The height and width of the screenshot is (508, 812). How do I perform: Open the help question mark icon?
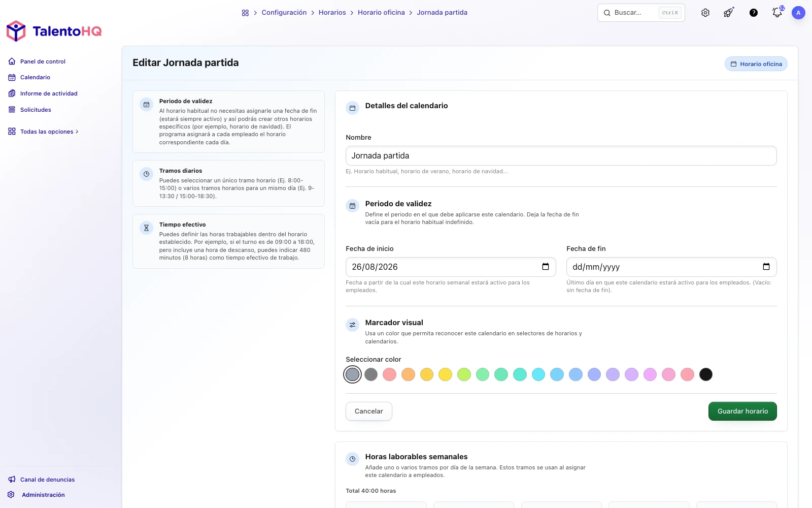coord(754,13)
